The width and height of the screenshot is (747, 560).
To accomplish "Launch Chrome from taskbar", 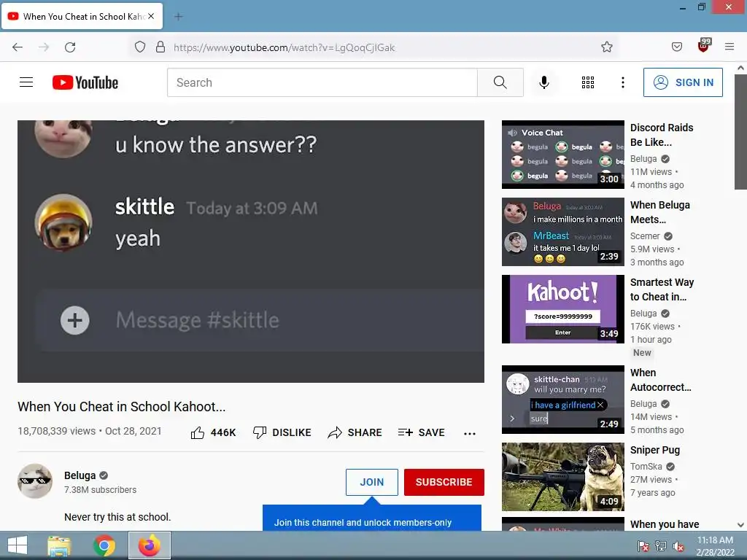I will point(104,545).
